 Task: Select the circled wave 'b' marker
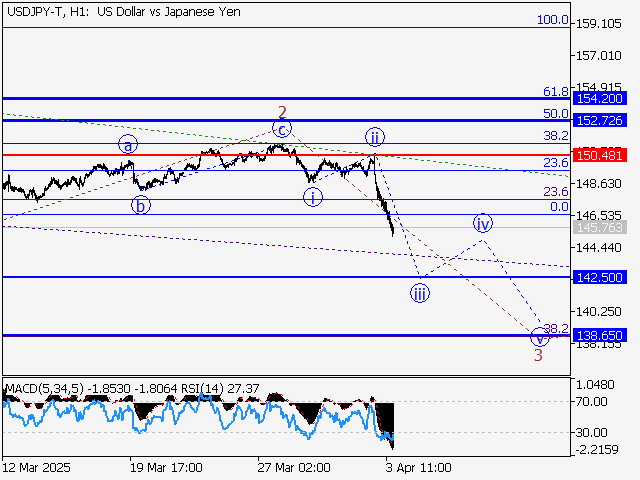tap(141, 206)
